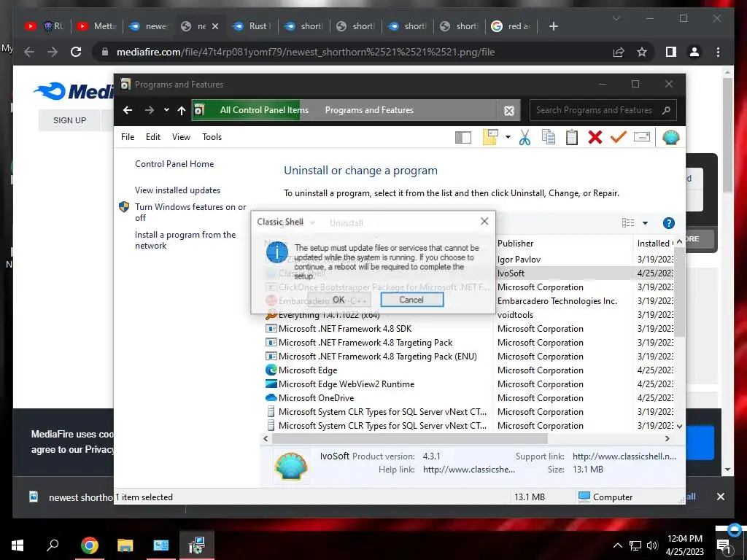Go up one folder level arrow
This screenshot has width=747, height=560.
[x=182, y=111]
